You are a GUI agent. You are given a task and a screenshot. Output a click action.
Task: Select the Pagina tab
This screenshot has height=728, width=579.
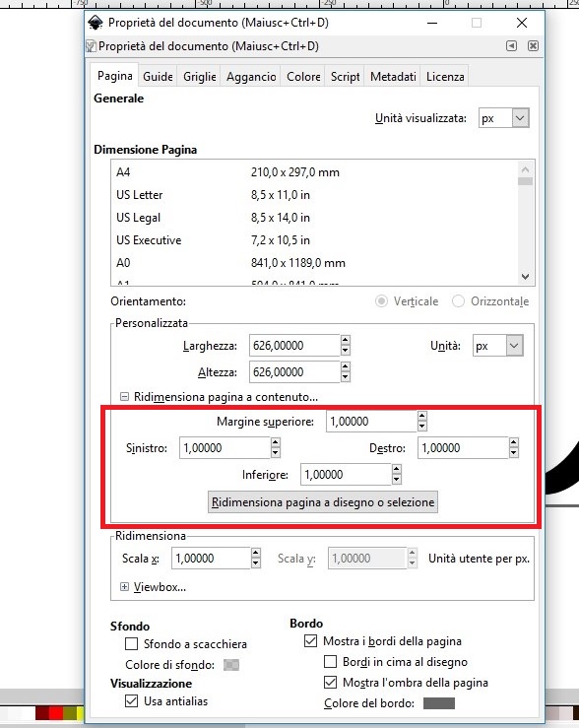(114, 75)
